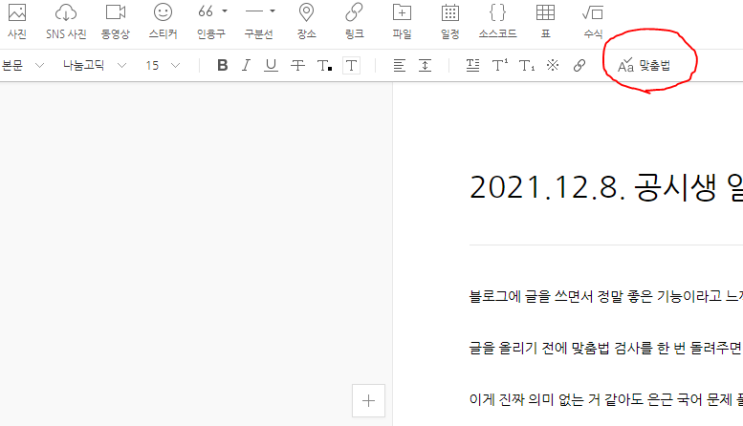Insert a photo with the 사진 icon
Screen dimensions: 743x426
17,20
